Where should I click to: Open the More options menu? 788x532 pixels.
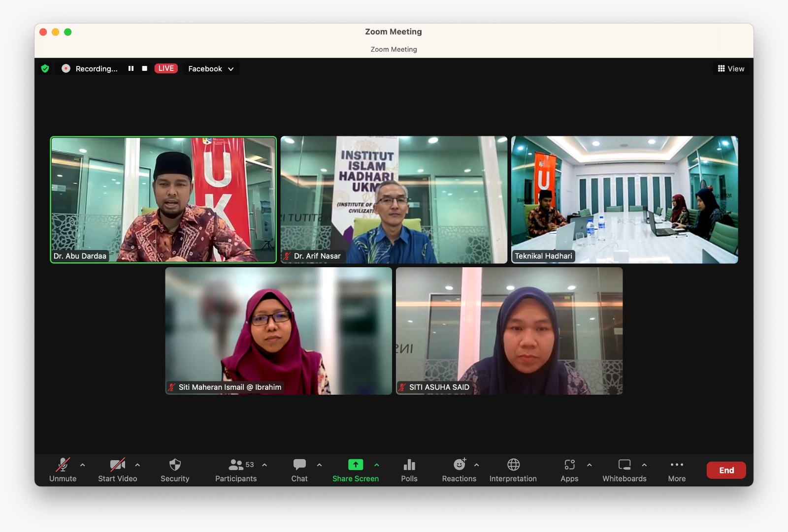677,470
